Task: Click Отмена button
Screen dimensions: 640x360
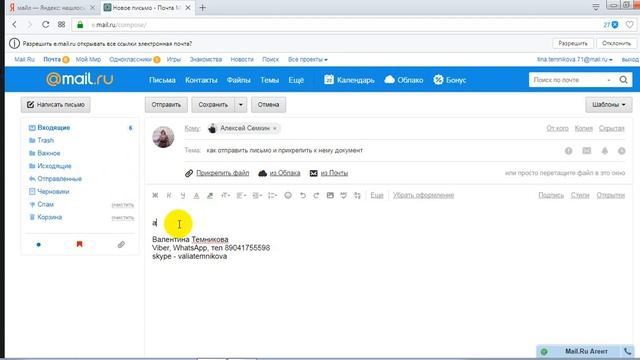Action: click(x=268, y=105)
